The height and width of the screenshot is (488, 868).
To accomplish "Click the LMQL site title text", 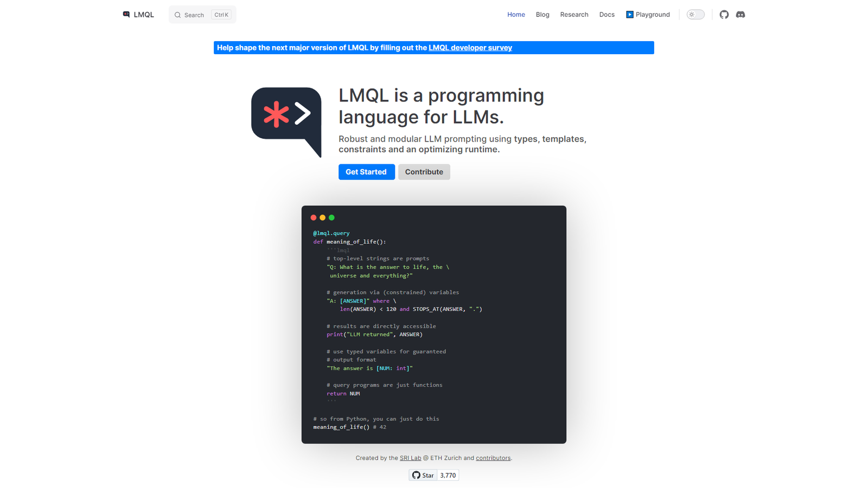I will pyautogui.click(x=144, y=15).
